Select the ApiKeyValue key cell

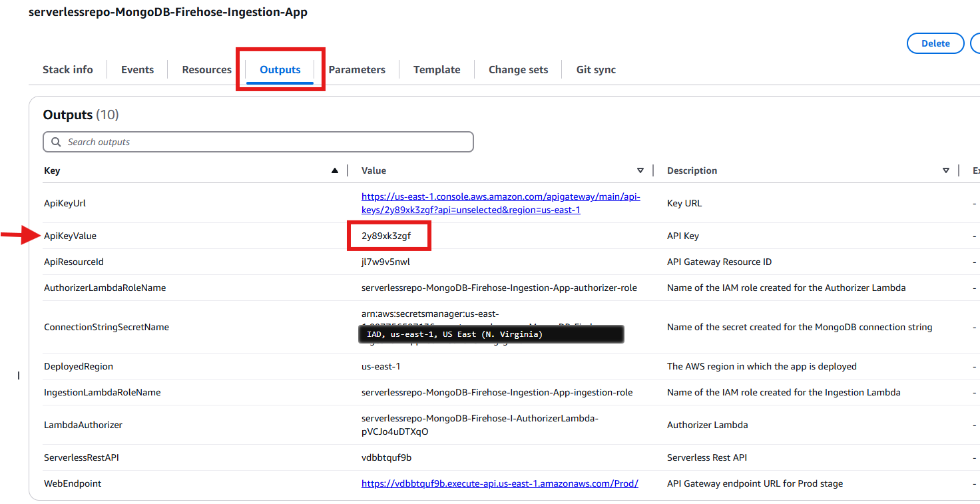coord(71,236)
